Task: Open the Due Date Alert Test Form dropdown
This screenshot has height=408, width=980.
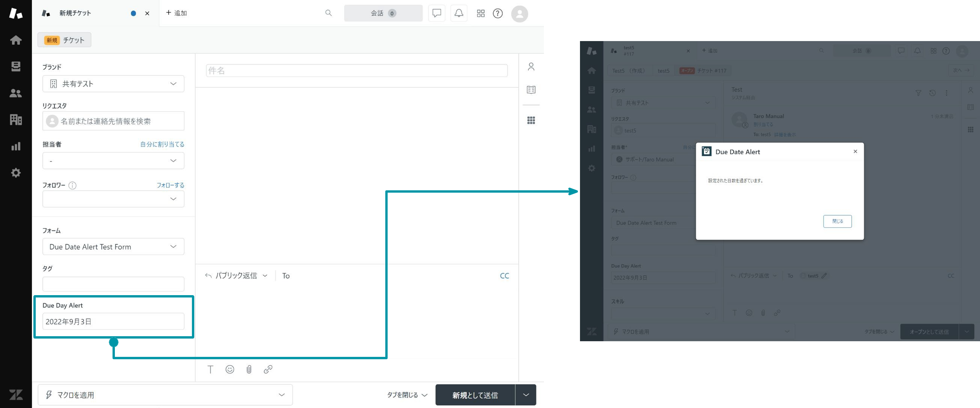Action: click(114, 247)
